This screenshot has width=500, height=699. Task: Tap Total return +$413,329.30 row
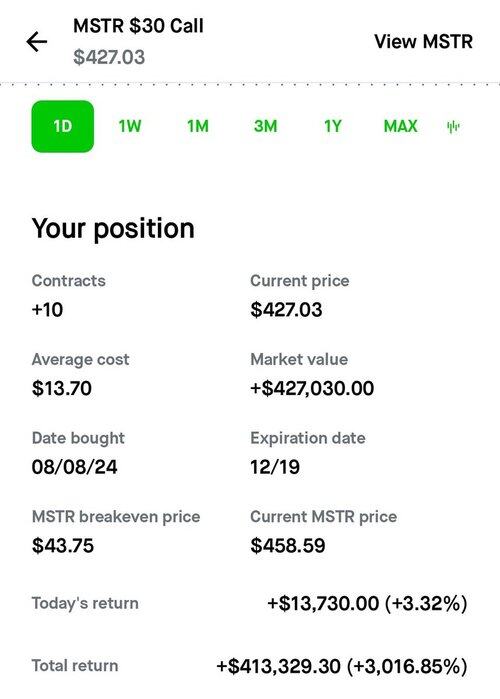pyautogui.click(x=250, y=666)
